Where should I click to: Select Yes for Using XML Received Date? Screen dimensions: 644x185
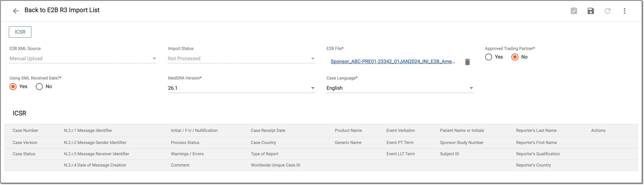[x=13, y=86]
